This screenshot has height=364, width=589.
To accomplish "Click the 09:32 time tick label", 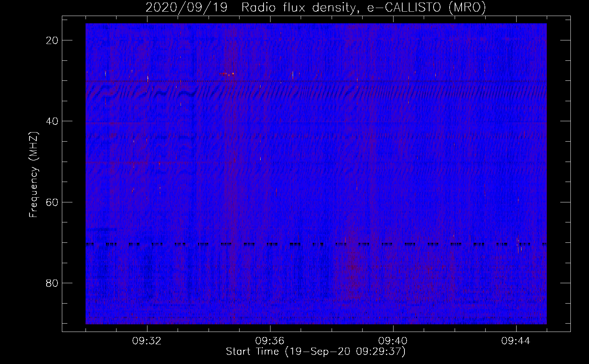I will [147, 341].
